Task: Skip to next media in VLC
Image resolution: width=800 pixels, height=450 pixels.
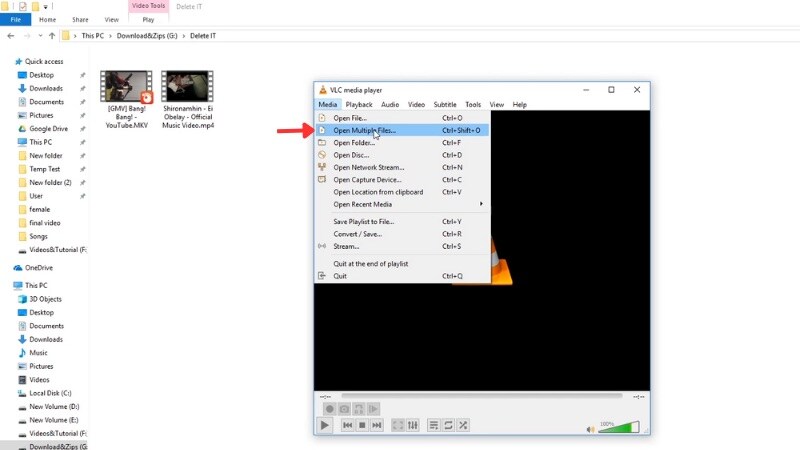Action: (377, 425)
